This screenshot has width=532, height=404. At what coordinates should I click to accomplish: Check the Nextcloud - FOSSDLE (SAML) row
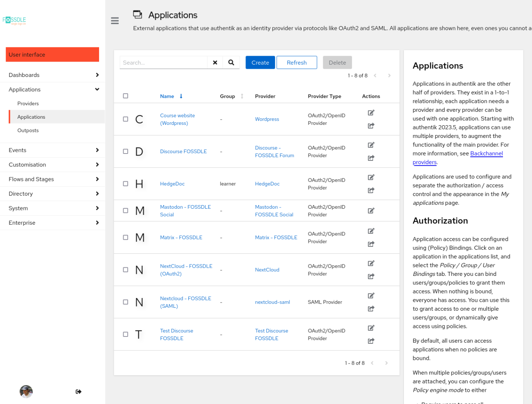click(x=126, y=302)
